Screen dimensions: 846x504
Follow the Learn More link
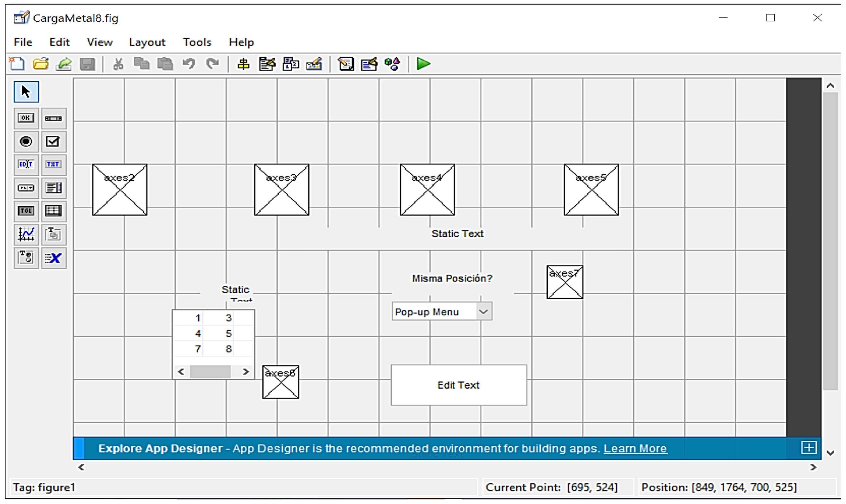635,449
